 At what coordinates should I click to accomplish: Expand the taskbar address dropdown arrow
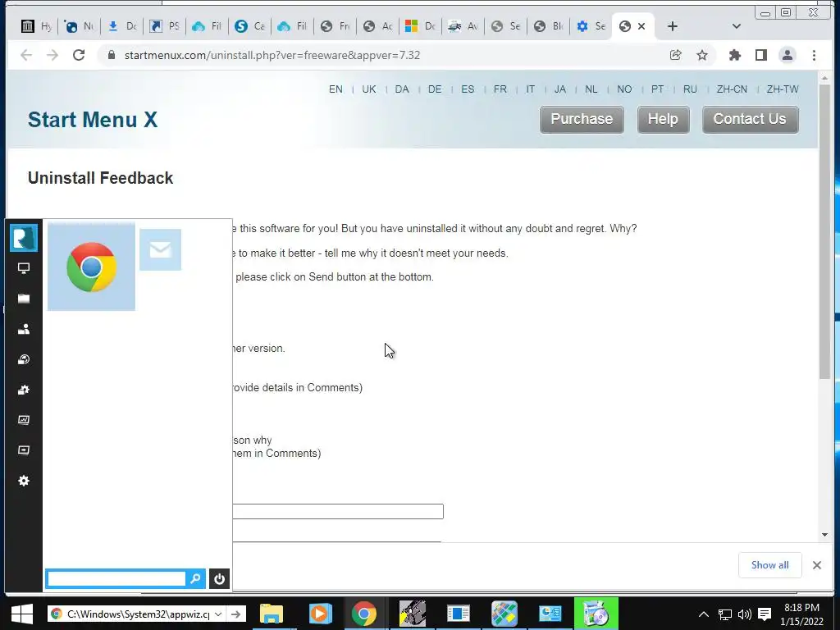click(218, 614)
